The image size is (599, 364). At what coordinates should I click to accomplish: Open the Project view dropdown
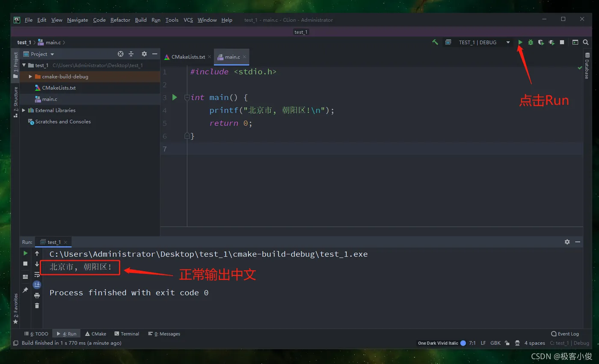39,54
